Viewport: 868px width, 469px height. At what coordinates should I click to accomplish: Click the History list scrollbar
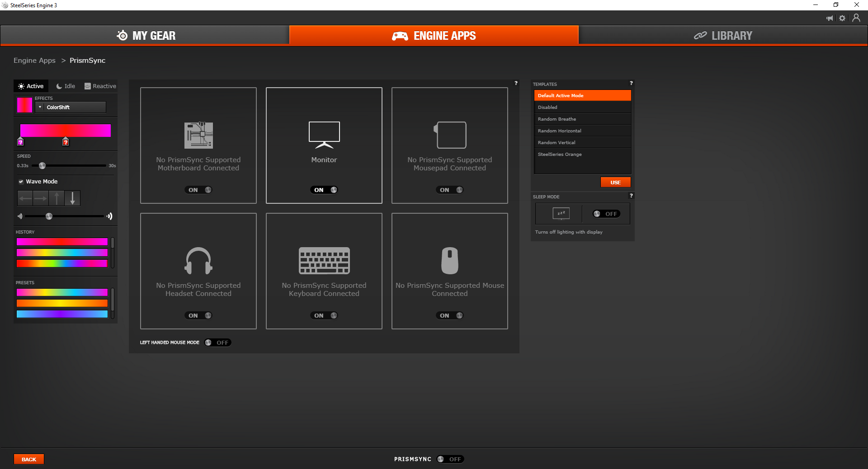[113, 253]
